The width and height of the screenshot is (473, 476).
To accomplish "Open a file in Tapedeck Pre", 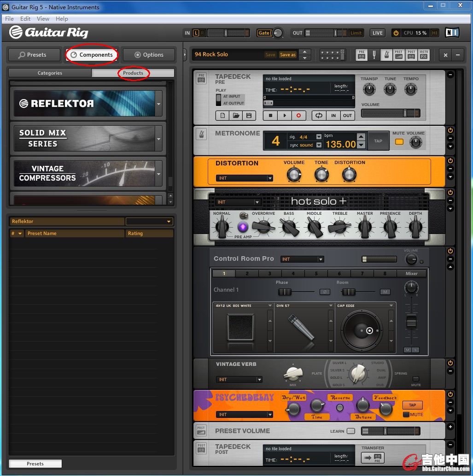I will (236, 116).
